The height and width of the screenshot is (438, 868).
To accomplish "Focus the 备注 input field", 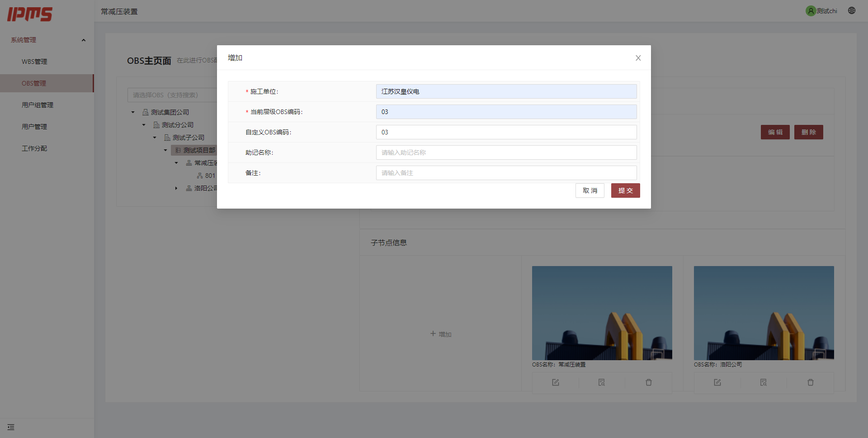I will point(506,173).
